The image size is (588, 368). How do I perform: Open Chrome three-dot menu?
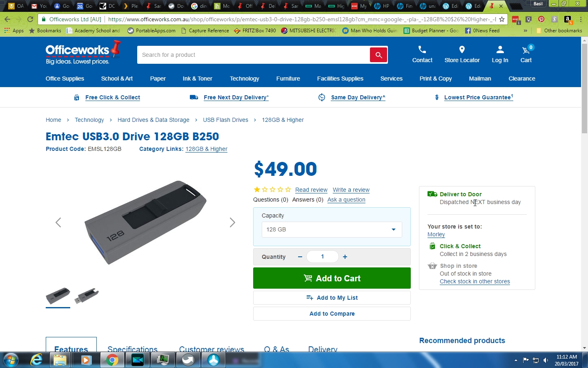tap(581, 19)
